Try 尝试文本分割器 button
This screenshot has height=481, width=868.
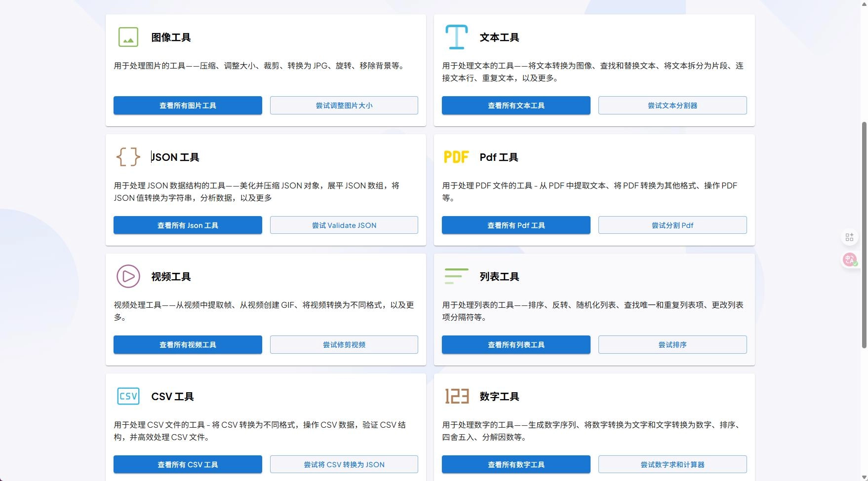(672, 106)
